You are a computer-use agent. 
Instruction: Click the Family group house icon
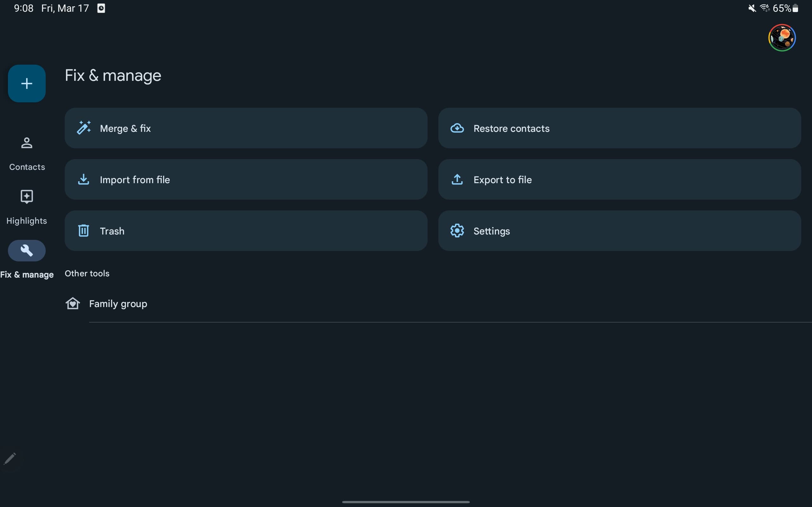pos(72,304)
